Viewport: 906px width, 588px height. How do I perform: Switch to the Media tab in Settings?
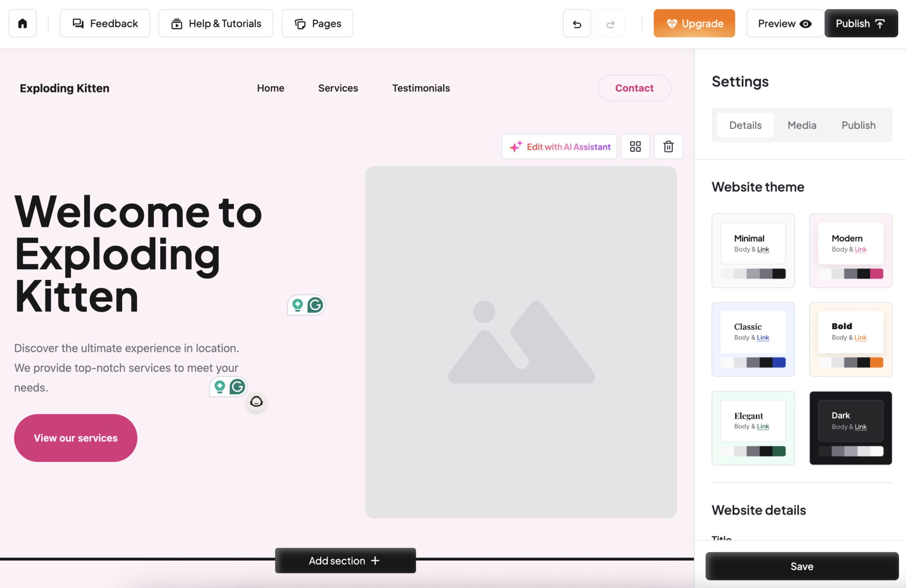coord(802,125)
